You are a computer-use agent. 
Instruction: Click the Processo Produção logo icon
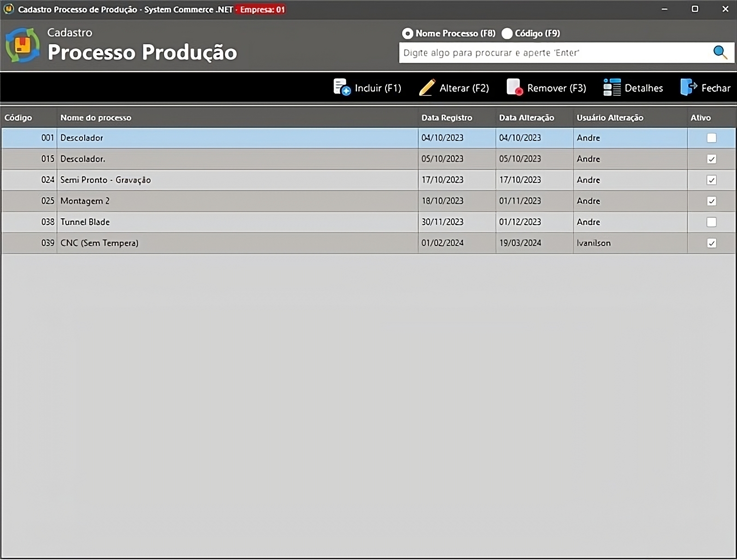pyautogui.click(x=23, y=45)
